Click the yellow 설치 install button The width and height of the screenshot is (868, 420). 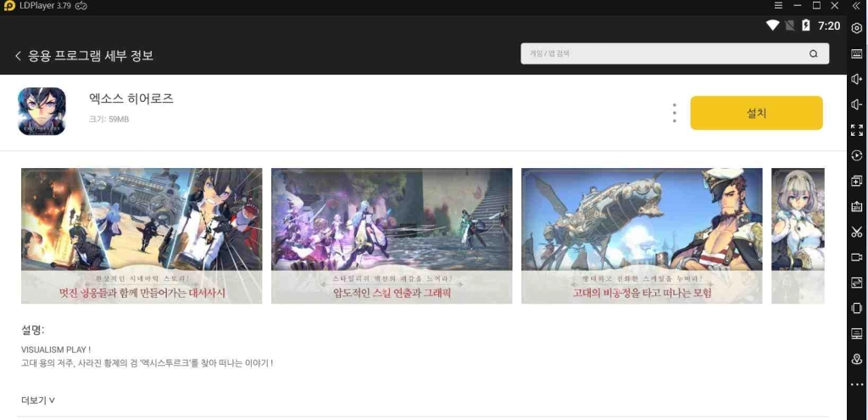[756, 113]
